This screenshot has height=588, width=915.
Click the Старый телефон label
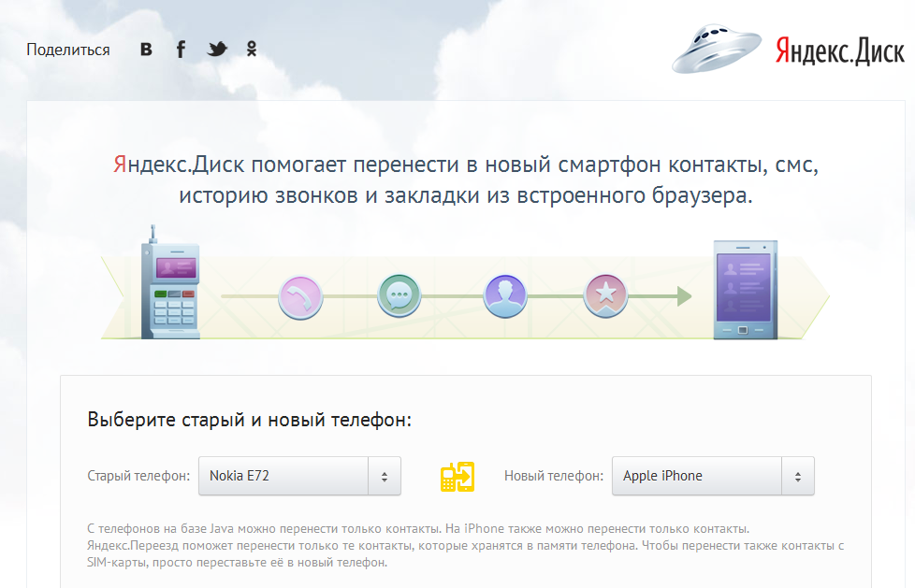pos(138,476)
